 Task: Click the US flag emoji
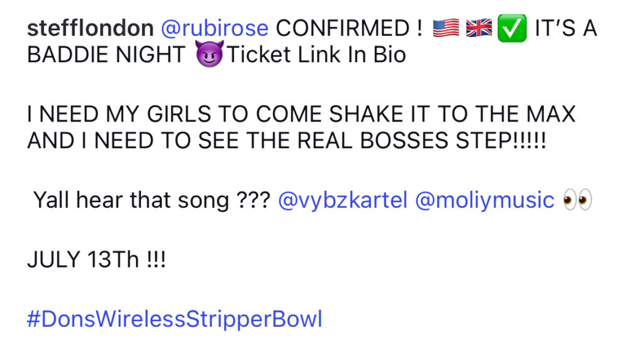pyautogui.click(x=446, y=28)
